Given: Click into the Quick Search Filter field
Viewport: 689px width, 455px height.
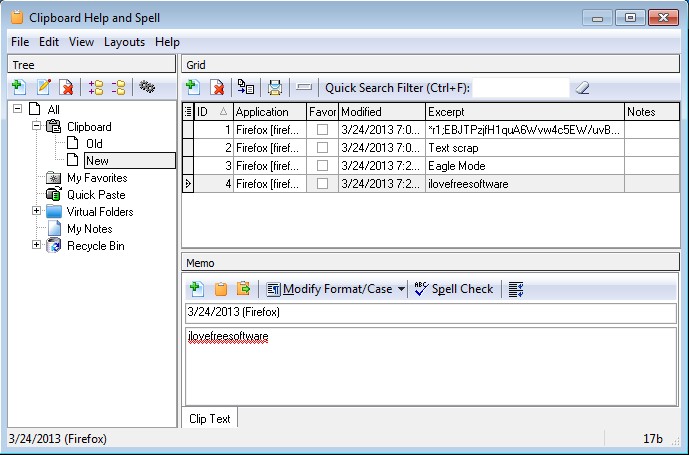Looking at the screenshot, I should [x=520, y=88].
